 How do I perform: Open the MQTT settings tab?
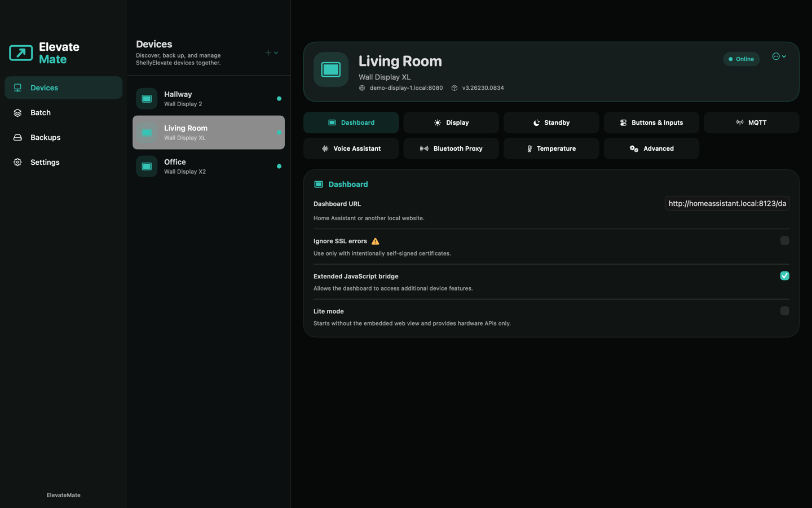(751, 122)
